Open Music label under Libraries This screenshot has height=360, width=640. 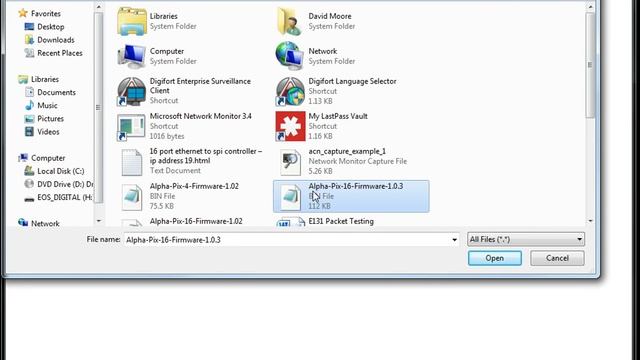(47, 105)
